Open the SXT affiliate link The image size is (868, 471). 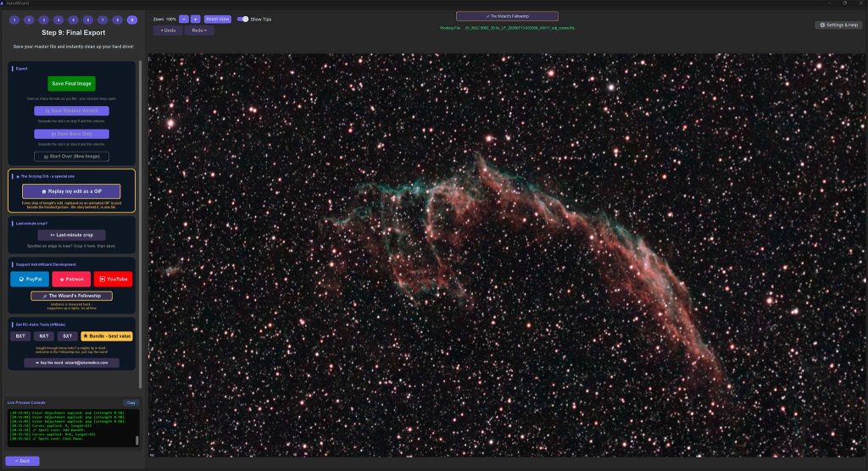(x=68, y=336)
